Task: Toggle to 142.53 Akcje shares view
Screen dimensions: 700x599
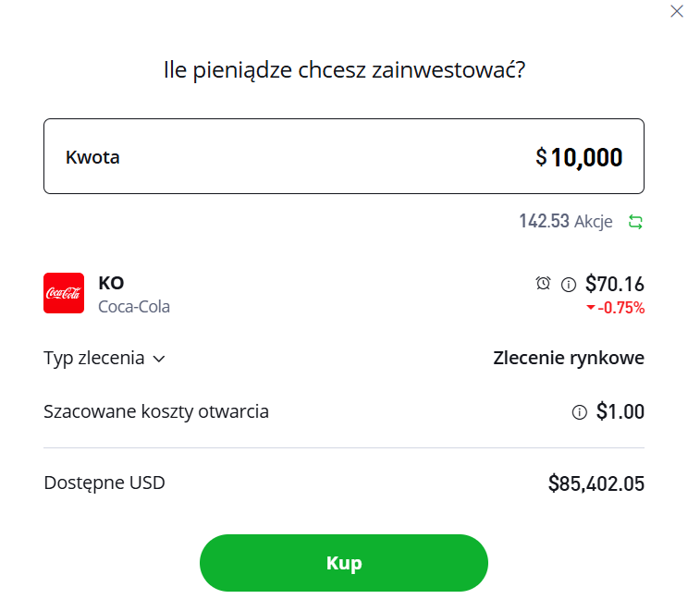Action: (565, 221)
